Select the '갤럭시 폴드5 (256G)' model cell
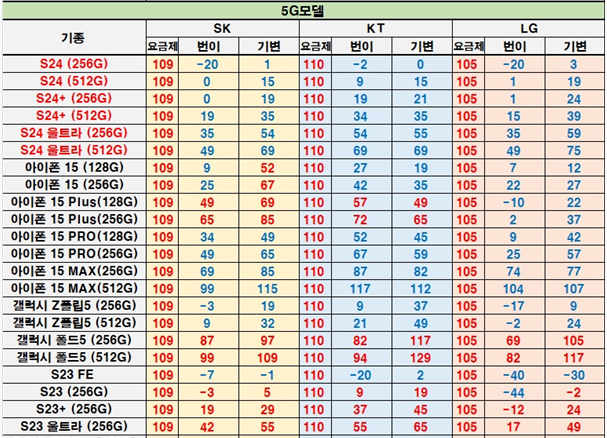607x438 pixels. pos(74,340)
